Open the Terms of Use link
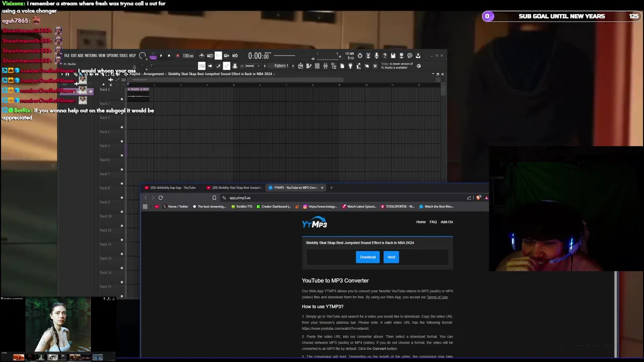644x362 pixels. click(437, 297)
